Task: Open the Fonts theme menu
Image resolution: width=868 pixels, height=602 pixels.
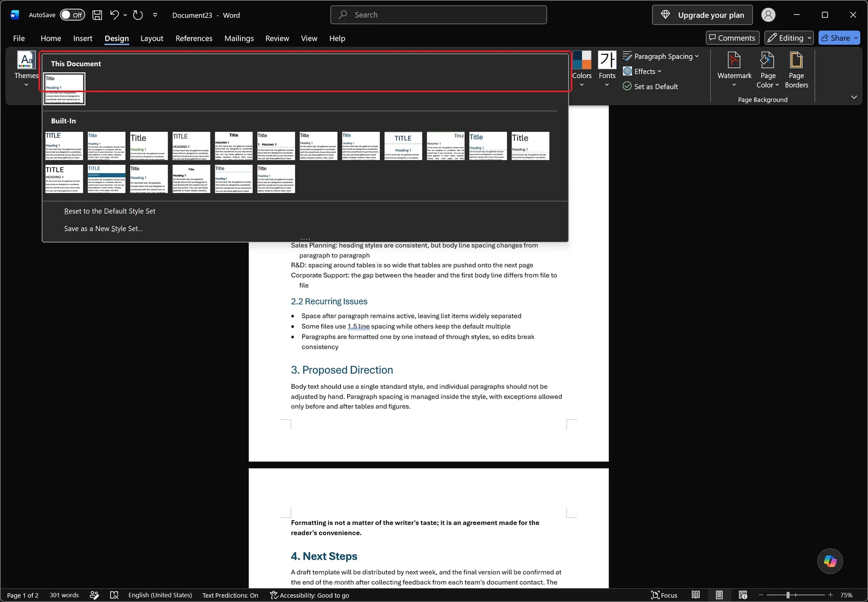Action: pos(607,69)
